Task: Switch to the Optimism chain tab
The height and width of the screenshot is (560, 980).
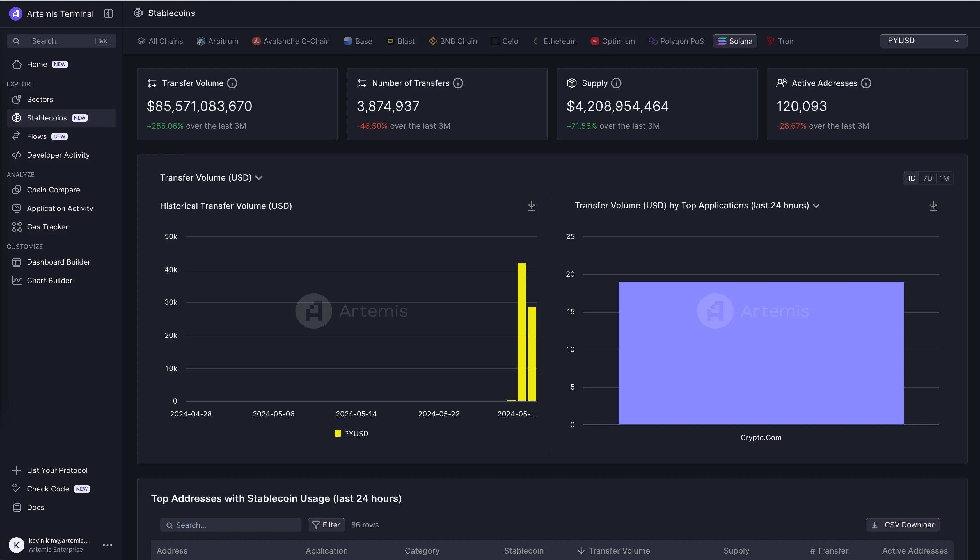Action: [x=613, y=41]
